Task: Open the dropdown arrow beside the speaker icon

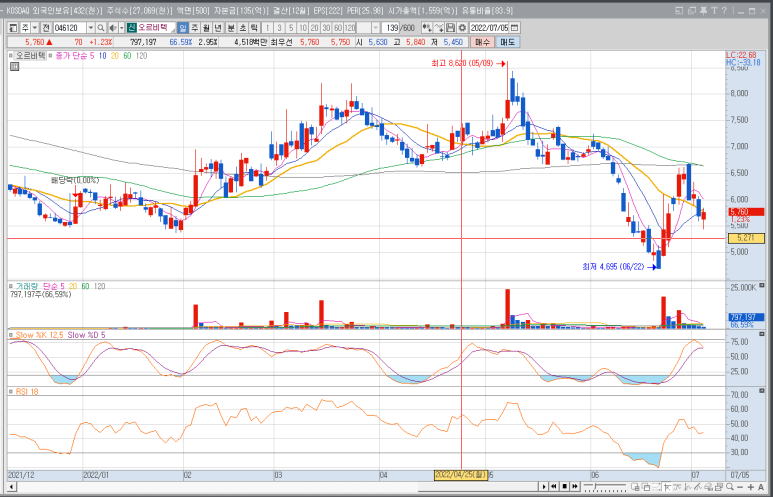Action: 121,28
